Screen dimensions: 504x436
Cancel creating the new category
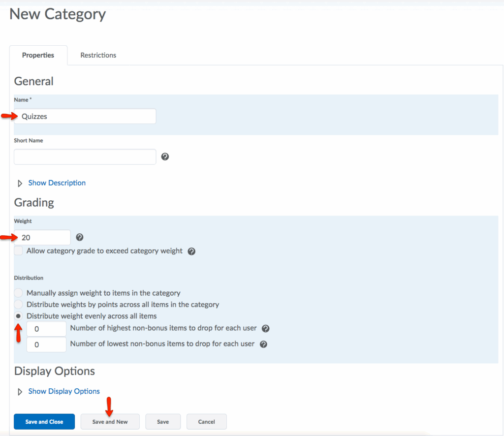click(x=206, y=422)
